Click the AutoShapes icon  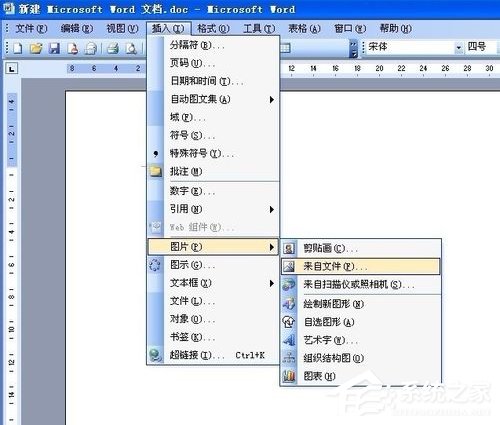tap(289, 322)
